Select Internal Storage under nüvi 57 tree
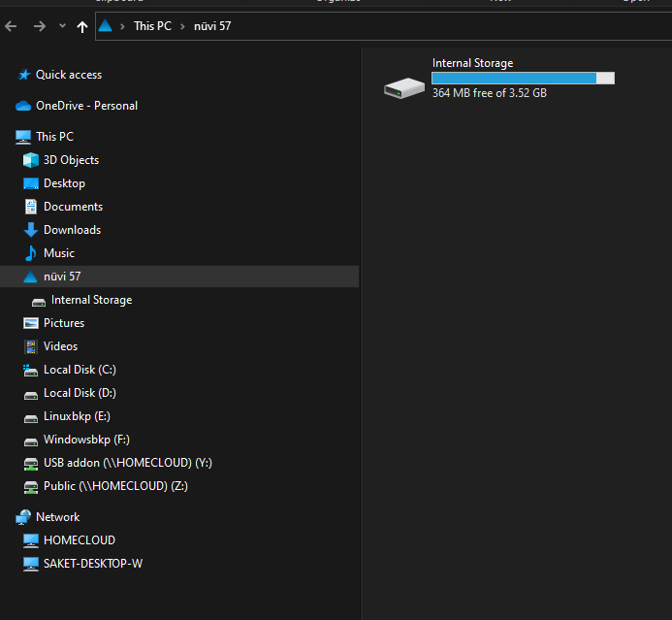This screenshot has width=672, height=620. [91, 300]
